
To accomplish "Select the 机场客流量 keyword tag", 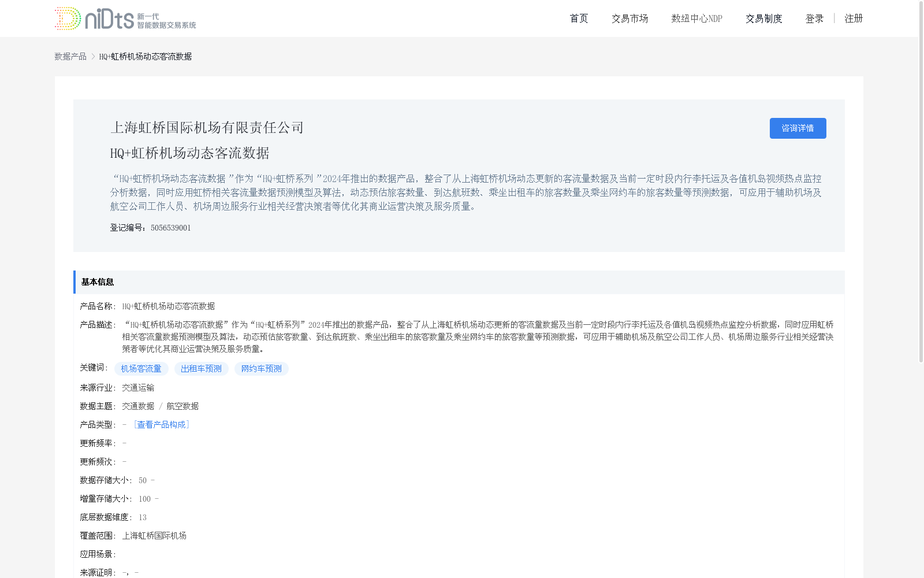I will [141, 368].
